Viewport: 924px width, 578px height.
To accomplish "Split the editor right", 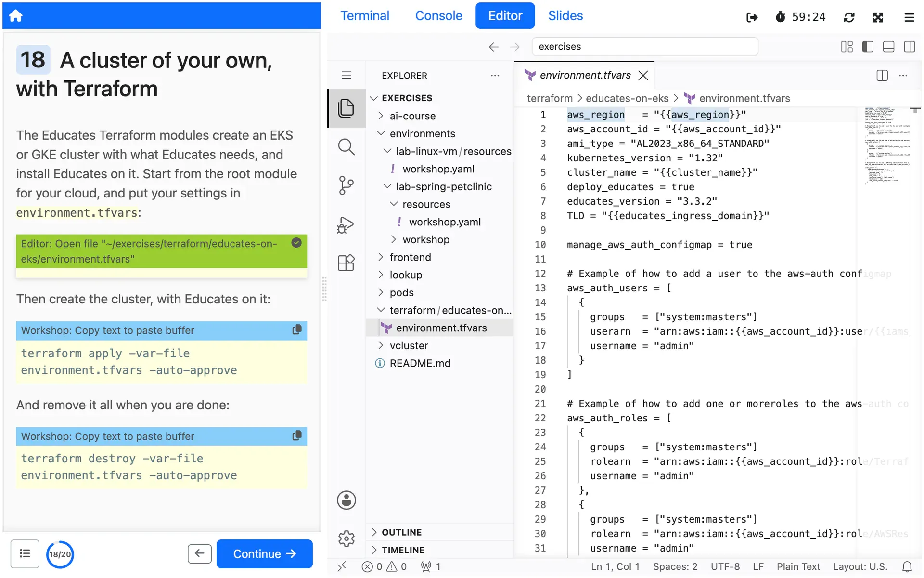I will 882,76.
